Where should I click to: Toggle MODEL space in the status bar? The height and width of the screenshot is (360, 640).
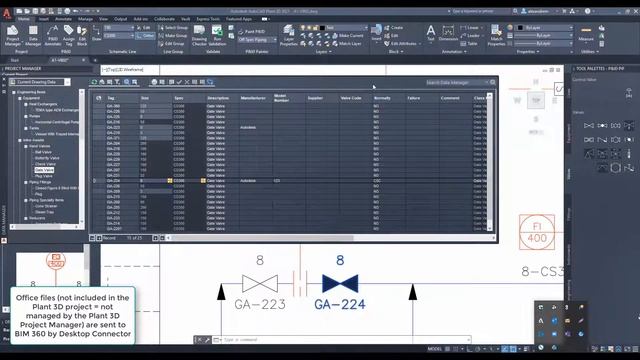point(435,349)
